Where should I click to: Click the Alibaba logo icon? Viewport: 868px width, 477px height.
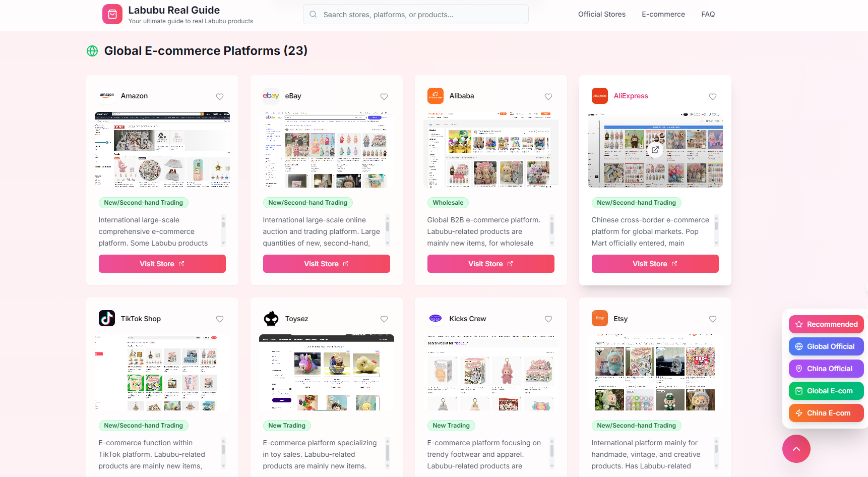[436, 96]
